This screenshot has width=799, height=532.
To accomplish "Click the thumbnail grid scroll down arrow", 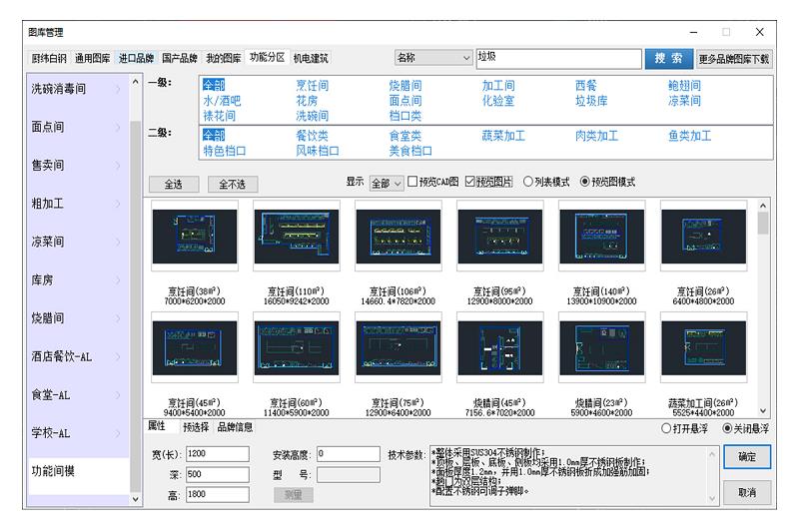I will 763,410.
